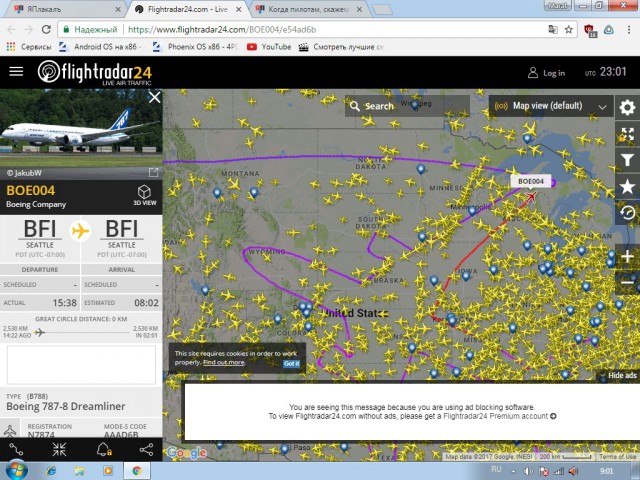Click the Boeing 787-8 Dreamliner type text
Viewport: 640px width, 480px height.
click(x=66, y=407)
